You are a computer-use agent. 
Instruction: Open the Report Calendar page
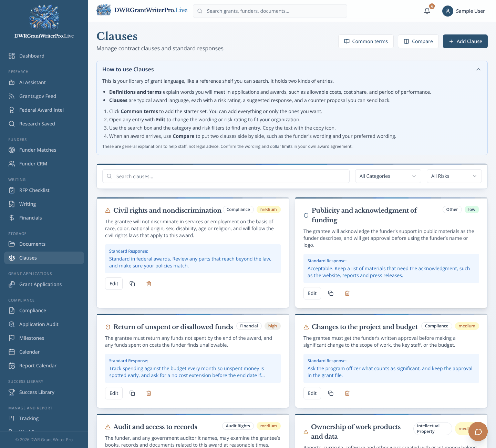[x=44, y=366]
